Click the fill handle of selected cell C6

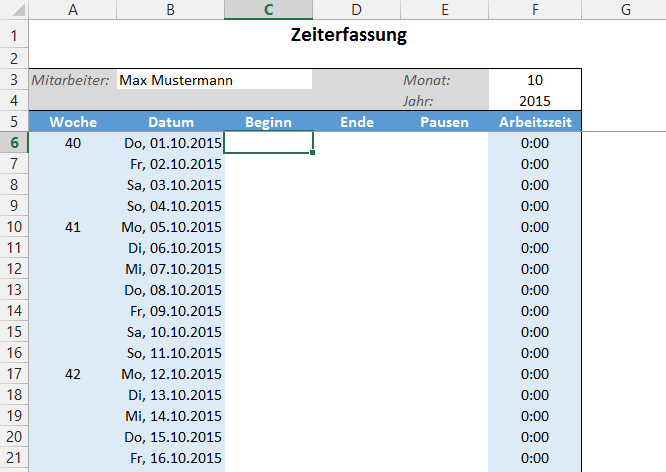[x=313, y=153]
